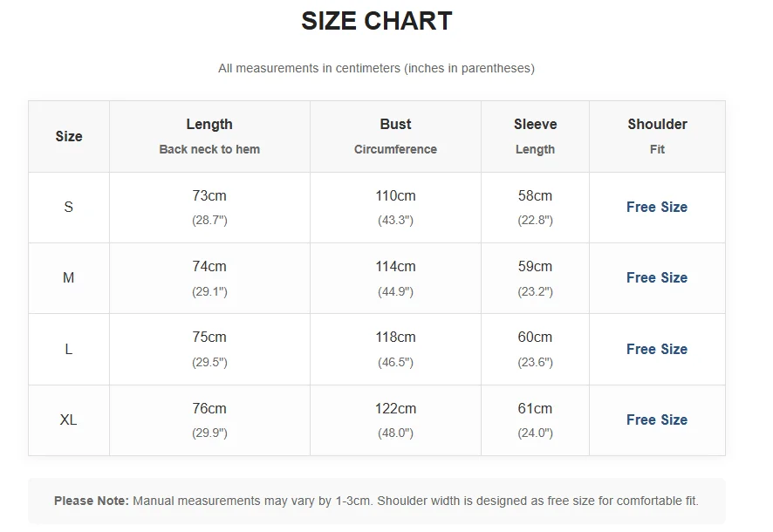Select the S size row label

[x=69, y=208]
